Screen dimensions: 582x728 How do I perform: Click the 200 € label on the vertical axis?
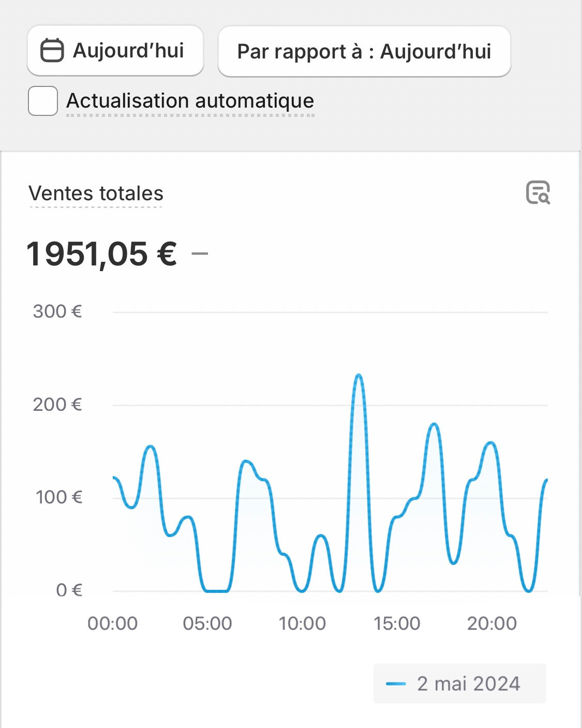[x=57, y=405]
